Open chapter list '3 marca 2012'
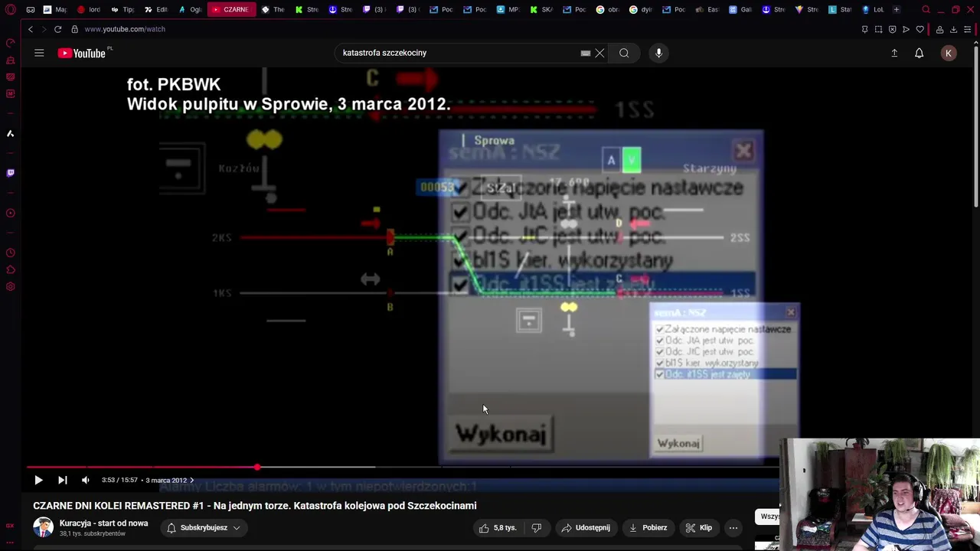This screenshot has width=980, height=551. pyautogui.click(x=169, y=480)
